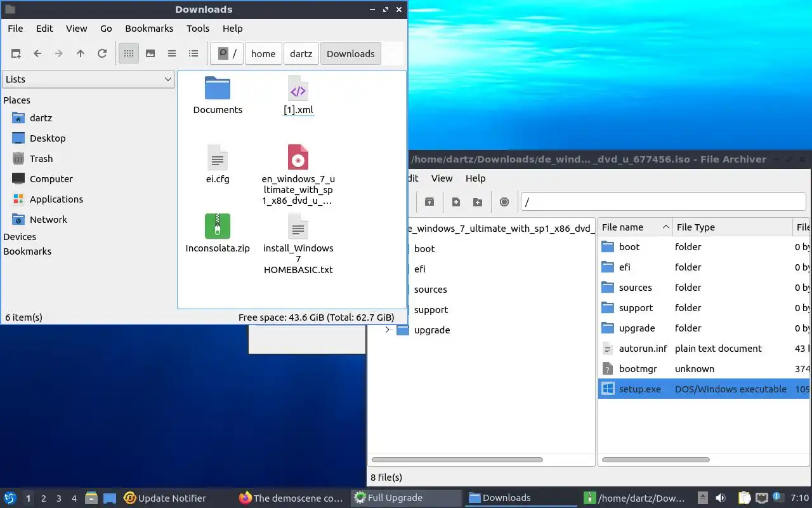Go up to parent folder
The image size is (812, 508).
(x=81, y=54)
